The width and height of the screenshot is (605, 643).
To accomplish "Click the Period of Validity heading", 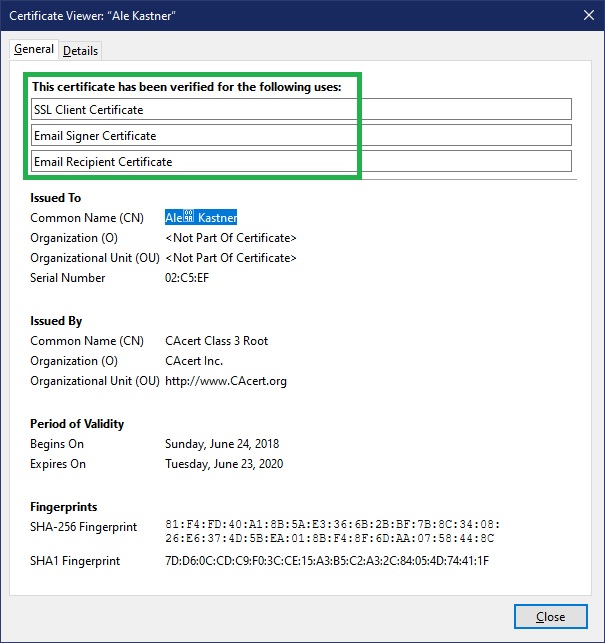I will (x=77, y=424).
